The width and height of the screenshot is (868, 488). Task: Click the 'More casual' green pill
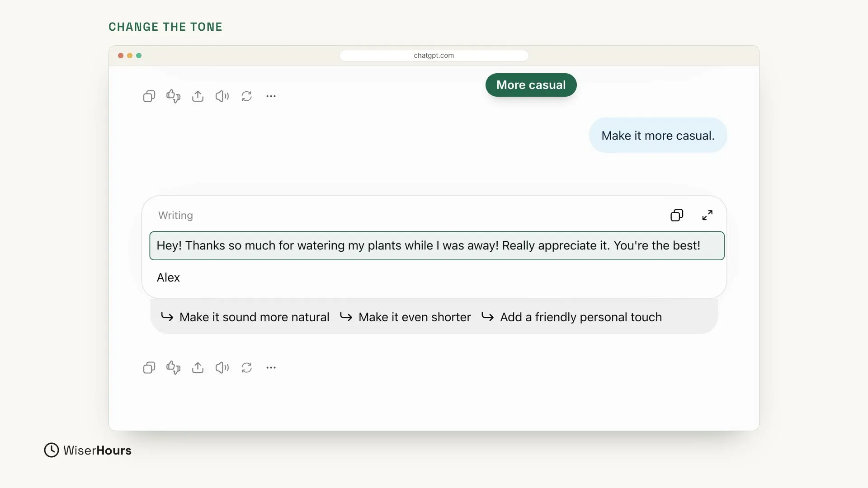click(531, 85)
